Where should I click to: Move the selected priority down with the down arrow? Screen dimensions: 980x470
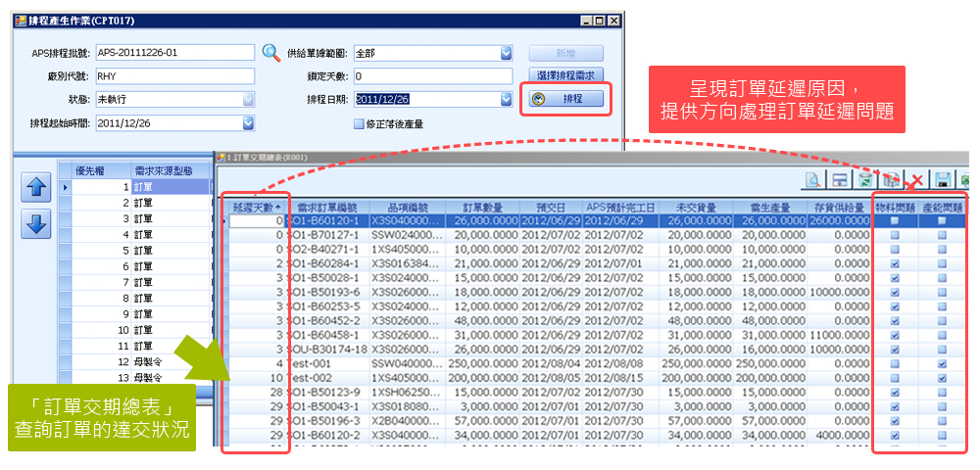(36, 223)
